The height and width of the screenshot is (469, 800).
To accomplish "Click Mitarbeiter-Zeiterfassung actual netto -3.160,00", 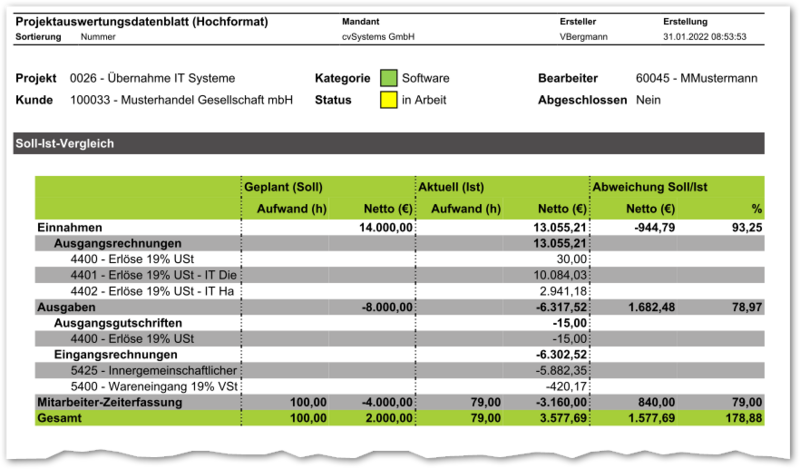I will pos(562,402).
